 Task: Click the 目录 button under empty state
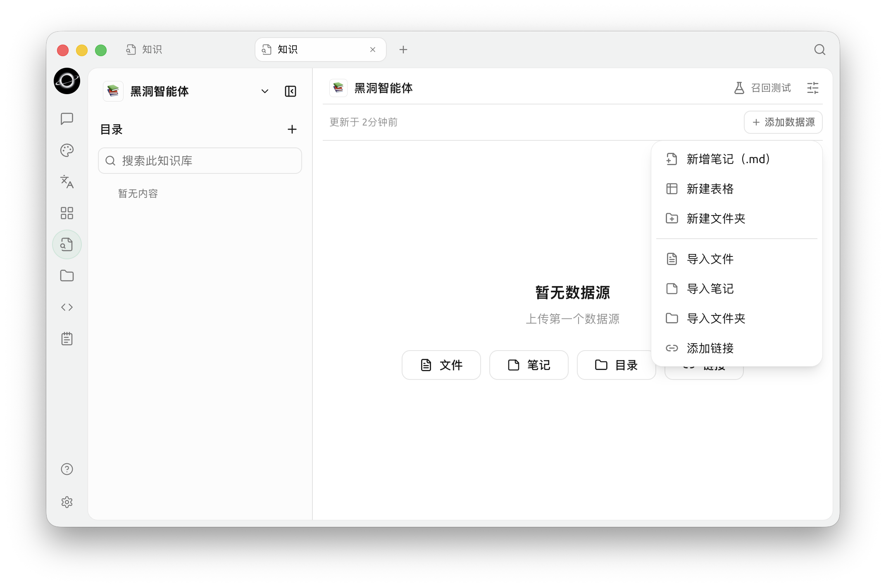(616, 365)
